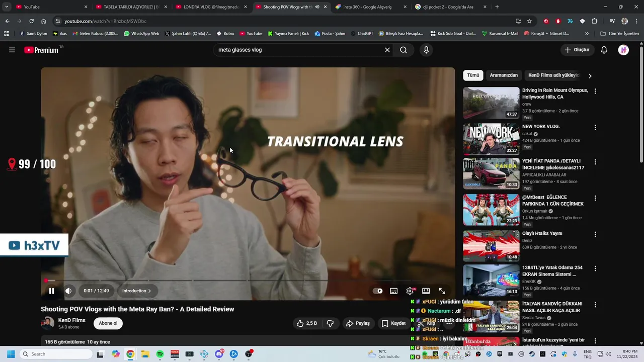Clear the search box text with X
The width and height of the screenshot is (644, 362).
point(387,50)
